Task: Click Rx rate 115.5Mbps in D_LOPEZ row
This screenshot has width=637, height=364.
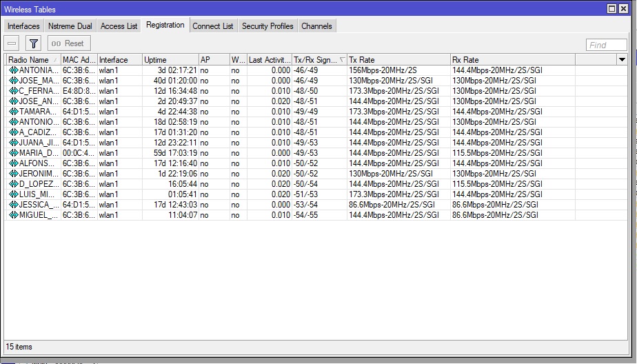Action: 497,184
